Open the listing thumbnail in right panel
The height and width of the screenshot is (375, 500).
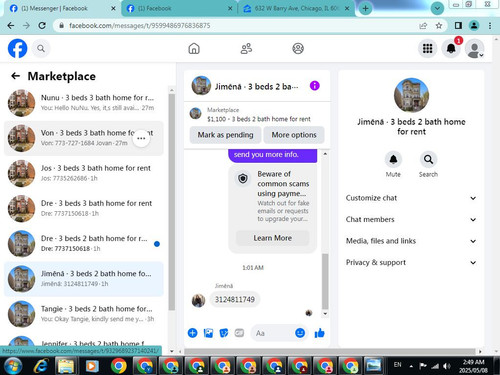411,95
